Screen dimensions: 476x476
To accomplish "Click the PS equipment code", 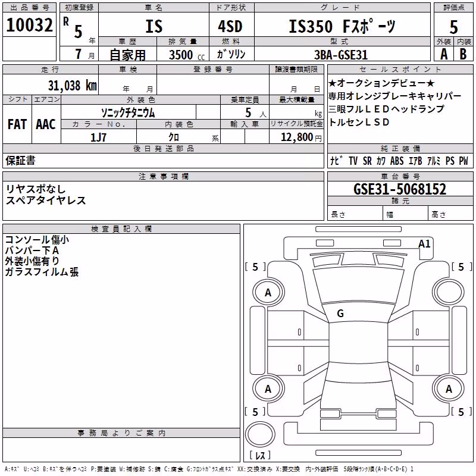I will coord(450,161).
